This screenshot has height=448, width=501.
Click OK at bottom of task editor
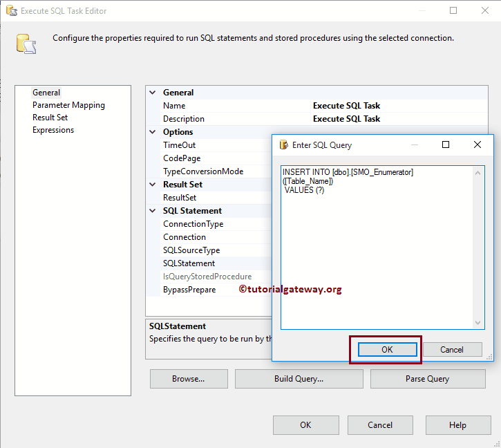pos(305,425)
